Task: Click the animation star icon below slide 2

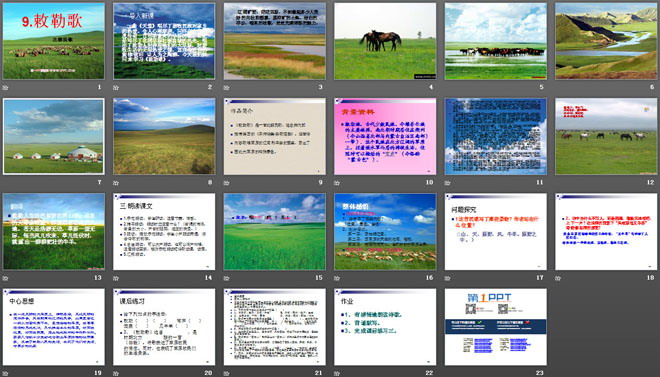Action: point(116,88)
